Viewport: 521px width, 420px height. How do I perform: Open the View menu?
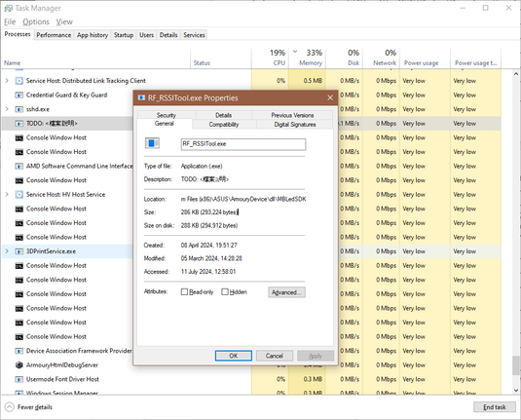[x=64, y=22]
